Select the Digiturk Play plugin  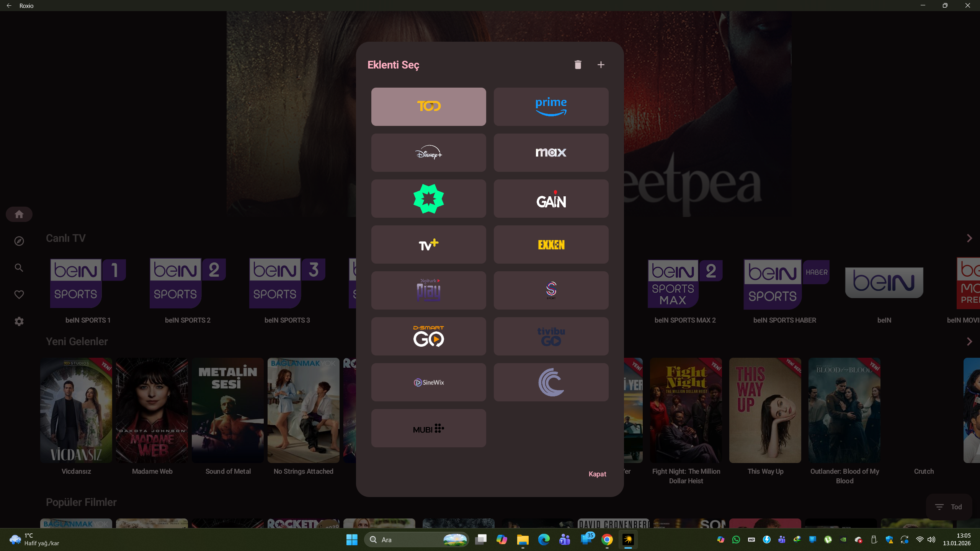tap(429, 290)
